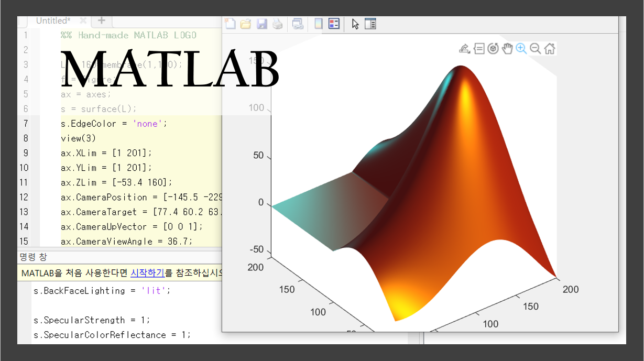Click the comment "%% Hand-made MATLAB LOGO"
Screen dimensions: 644x361
tap(128, 36)
